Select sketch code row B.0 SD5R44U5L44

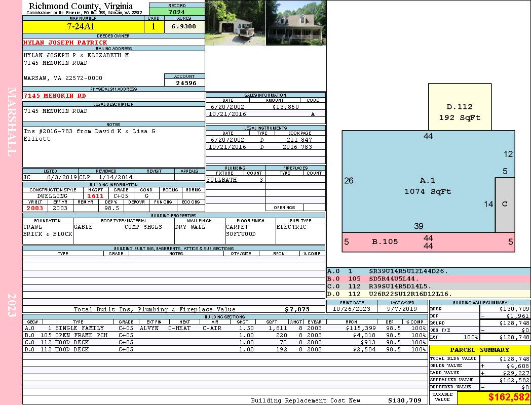coord(429,279)
